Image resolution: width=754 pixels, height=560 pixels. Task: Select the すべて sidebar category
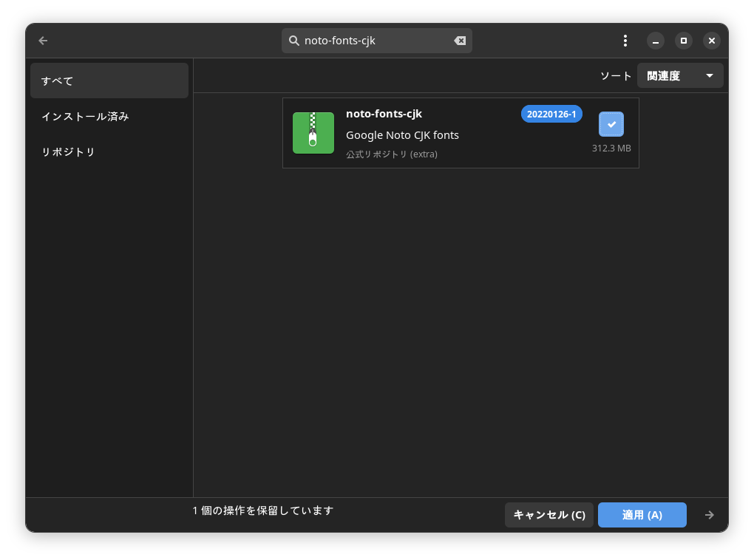click(x=109, y=81)
